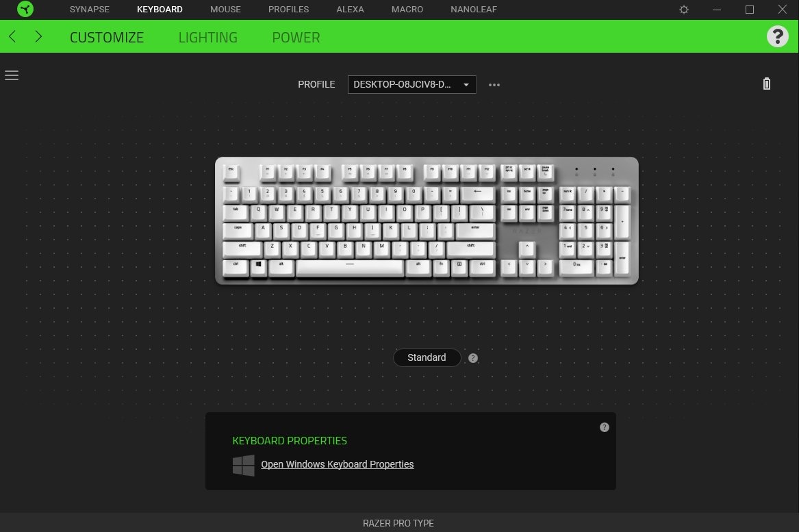Go back with the left arrow
This screenshot has width=799, height=532.
tap(13, 36)
